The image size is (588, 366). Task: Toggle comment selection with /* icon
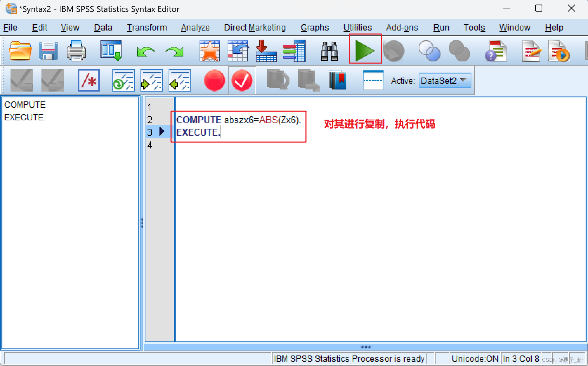coord(89,80)
